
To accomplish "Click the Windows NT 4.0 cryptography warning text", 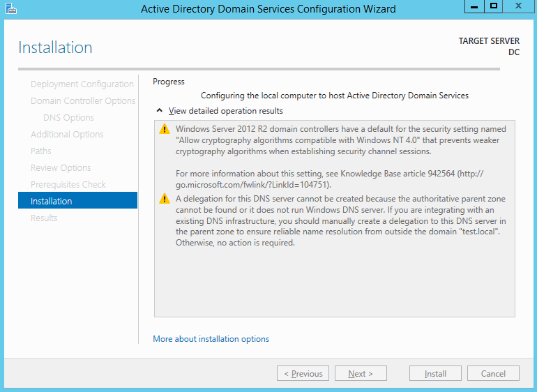I will coord(341,140).
